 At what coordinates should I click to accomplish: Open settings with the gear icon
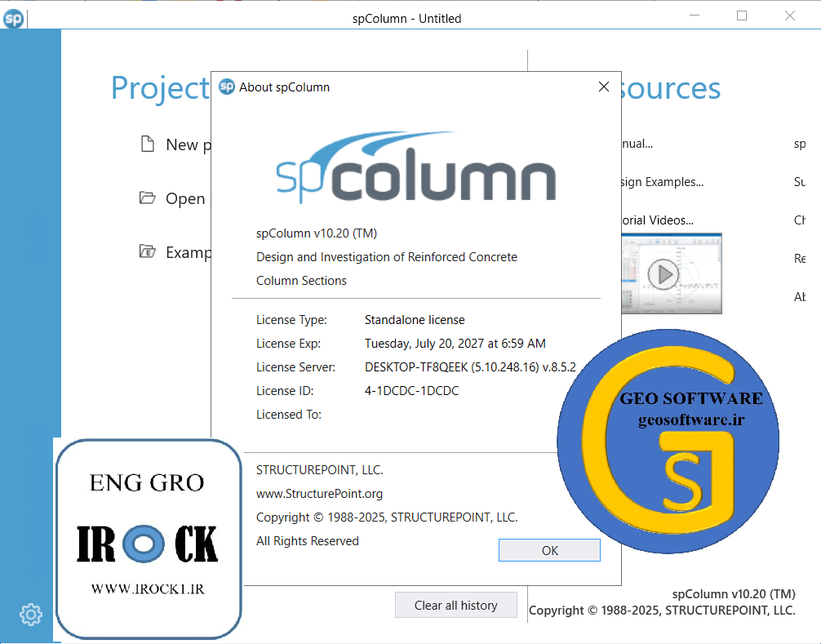[31, 614]
